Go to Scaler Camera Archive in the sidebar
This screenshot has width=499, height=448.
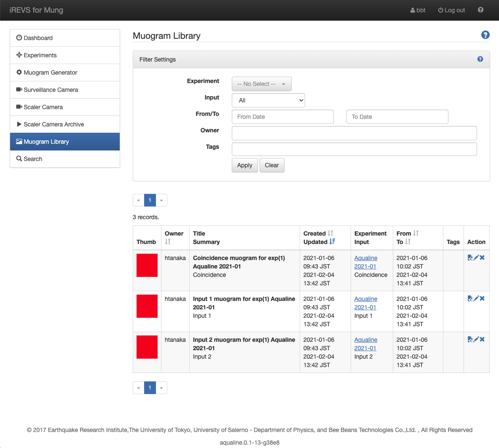[54, 124]
